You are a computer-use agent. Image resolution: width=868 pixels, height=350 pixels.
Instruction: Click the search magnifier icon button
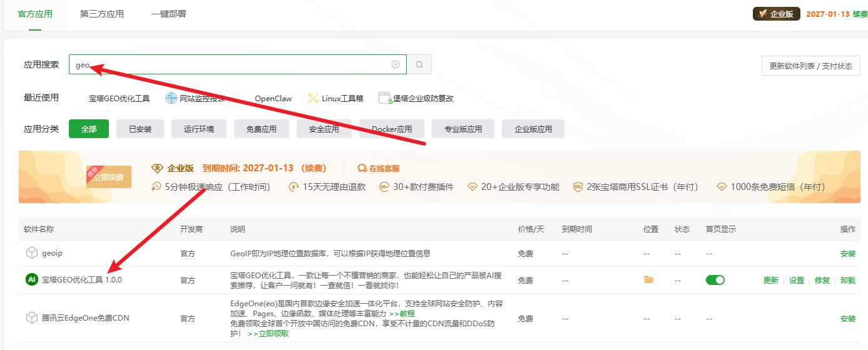pyautogui.click(x=419, y=64)
